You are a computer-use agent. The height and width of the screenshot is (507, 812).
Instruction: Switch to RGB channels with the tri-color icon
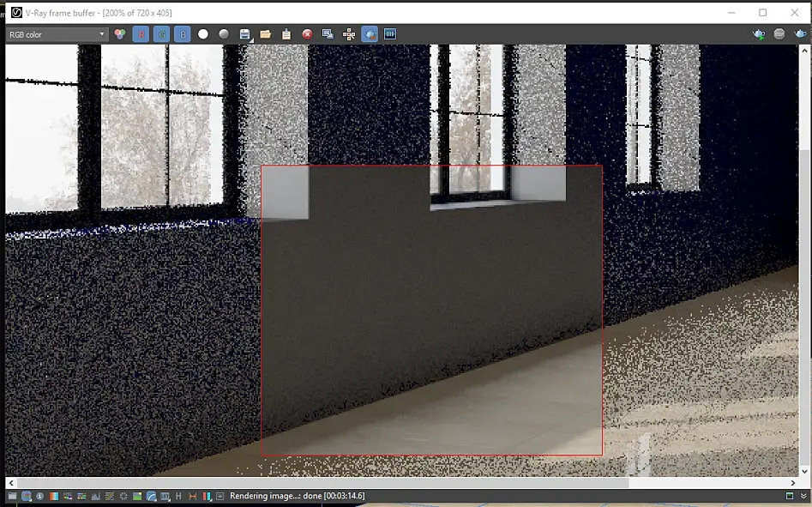(120, 34)
